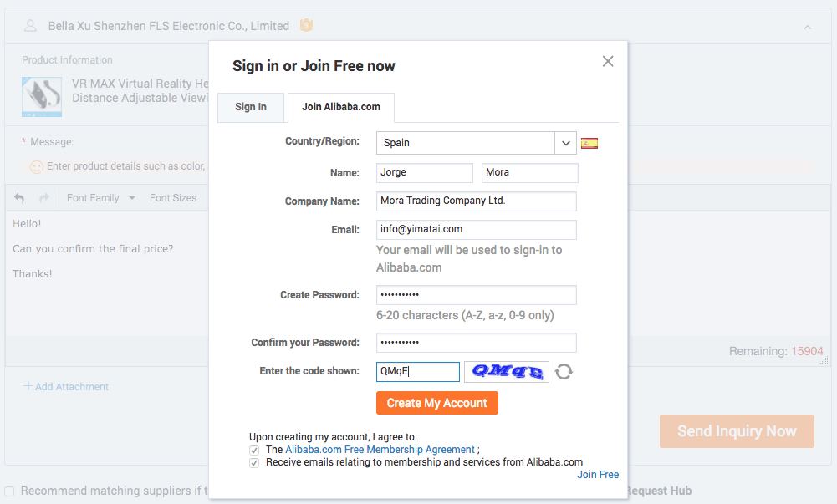Open the Font Family dropdown
This screenshot has height=504, width=837.
[x=100, y=198]
